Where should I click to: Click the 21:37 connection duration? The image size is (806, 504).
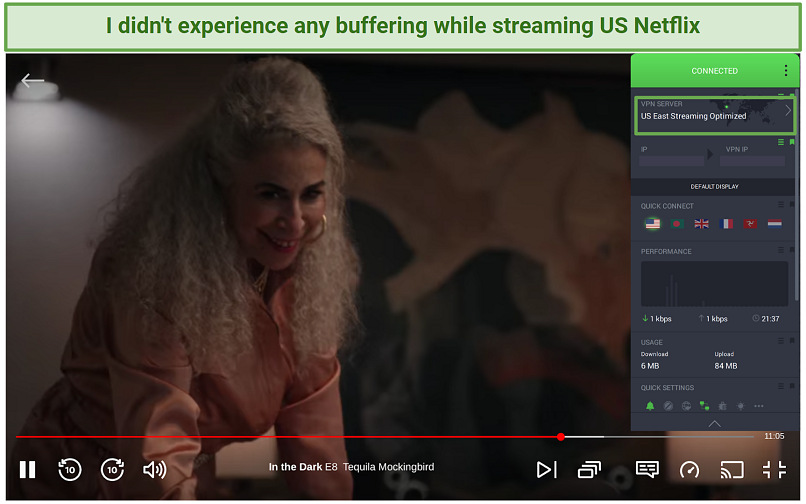[x=766, y=319]
